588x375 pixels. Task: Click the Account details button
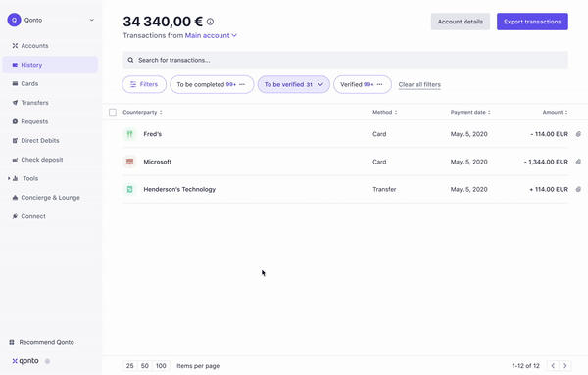tap(461, 22)
